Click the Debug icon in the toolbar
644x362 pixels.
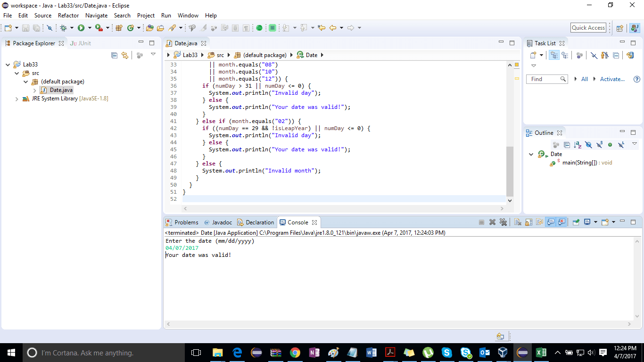[63, 27]
